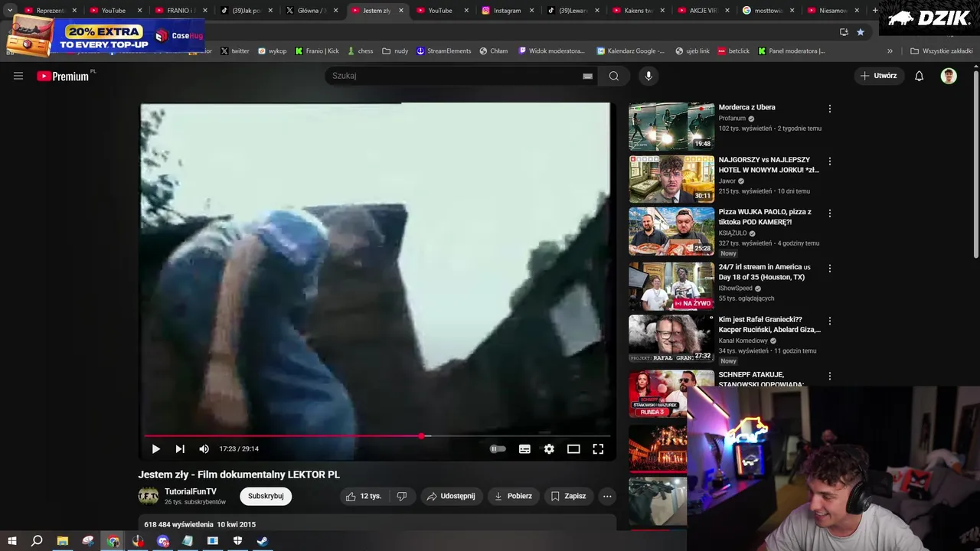This screenshot has width=980, height=551.
Task: Open options for Morderca z Ubera
Action: tap(829, 109)
